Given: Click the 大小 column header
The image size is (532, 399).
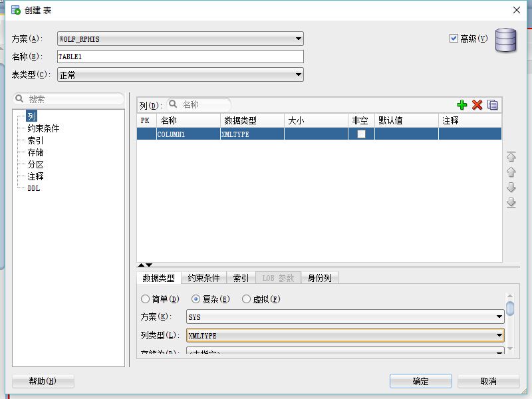Looking at the screenshot, I should point(316,120).
